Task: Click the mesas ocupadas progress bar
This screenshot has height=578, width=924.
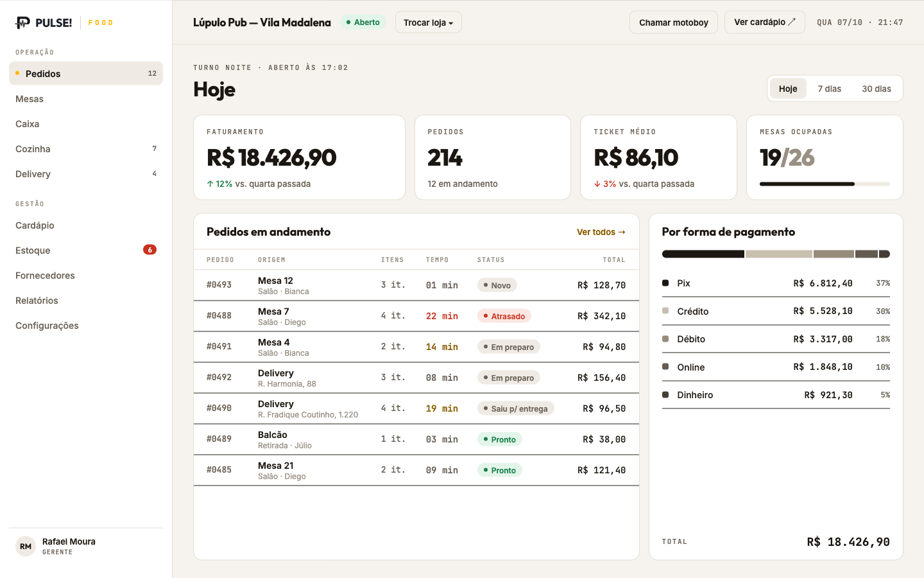Action: click(x=825, y=184)
